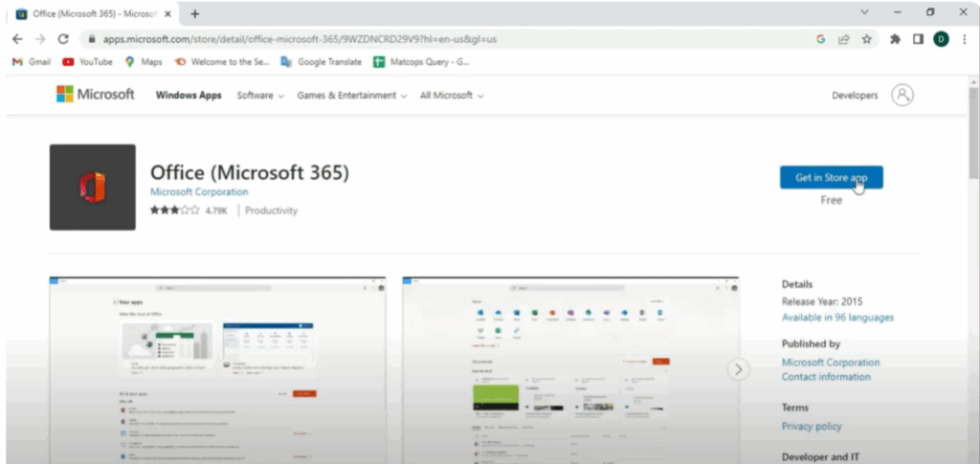This screenshot has height=464, width=980.
Task: Toggle the browser side panel
Action: (918, 38)
